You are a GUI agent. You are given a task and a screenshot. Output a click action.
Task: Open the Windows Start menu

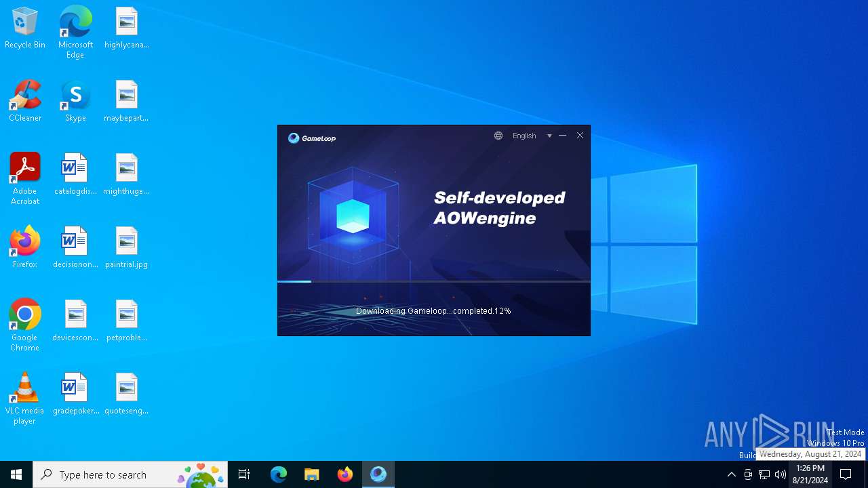click(16, 474)
